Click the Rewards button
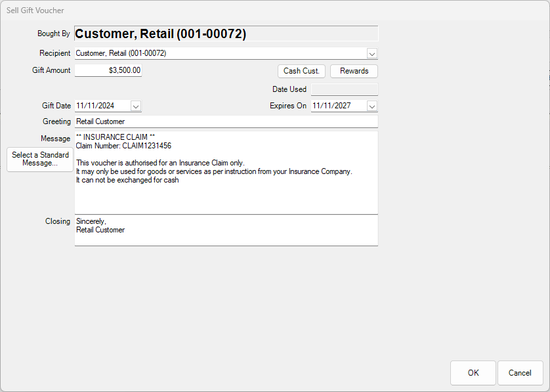The width and height of the screenshot is (550, 392). tap(354, 71)
